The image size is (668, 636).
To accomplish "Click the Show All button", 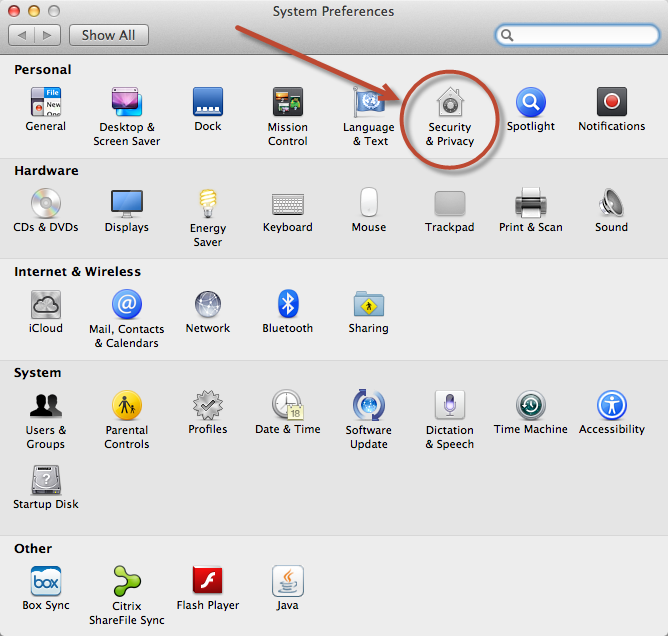I will [109, 35].
